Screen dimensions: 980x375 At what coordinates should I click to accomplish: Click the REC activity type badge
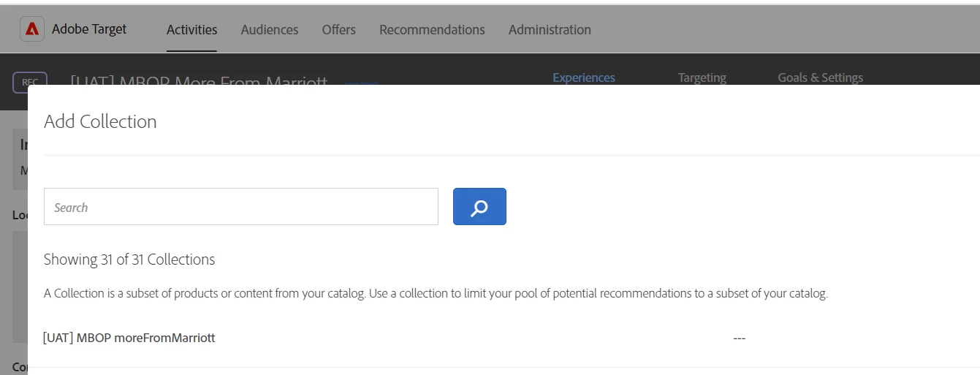click(30, 83)
